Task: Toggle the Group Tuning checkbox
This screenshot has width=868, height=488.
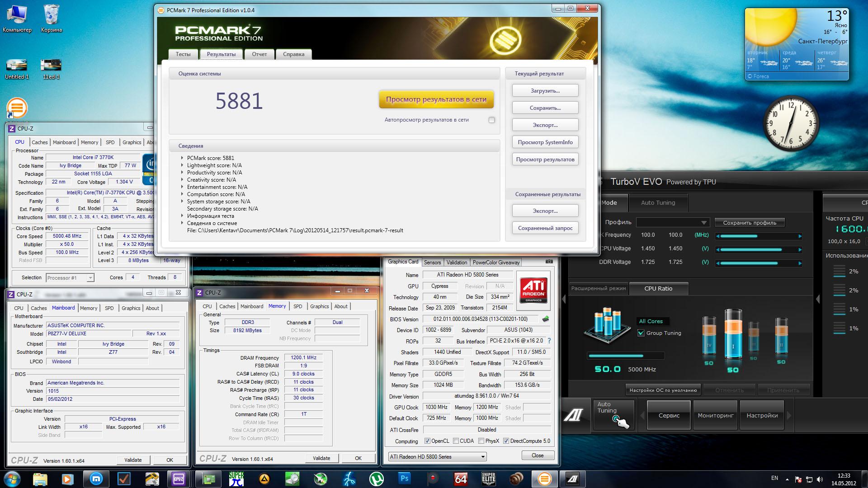Action: (x=641, y=333)
